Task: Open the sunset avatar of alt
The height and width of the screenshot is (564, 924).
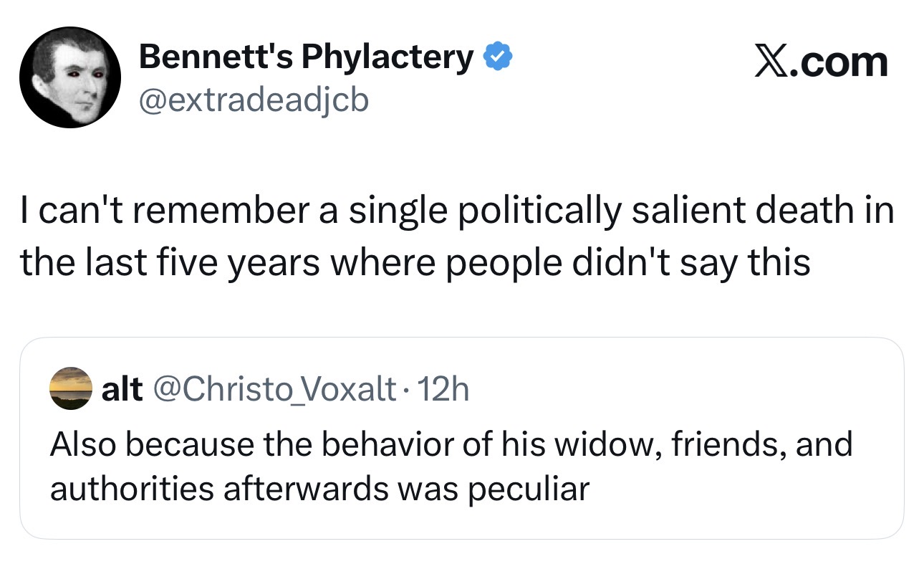Action: coord(70,388)
